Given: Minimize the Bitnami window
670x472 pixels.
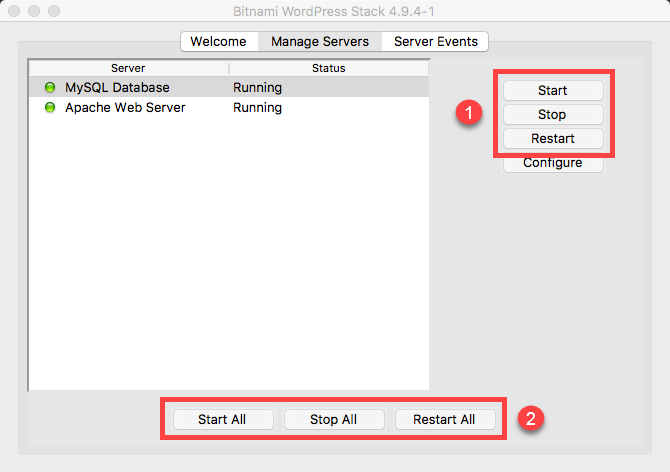Looking at the screenshot, I should pyautogui.click(x=34, y=11).
